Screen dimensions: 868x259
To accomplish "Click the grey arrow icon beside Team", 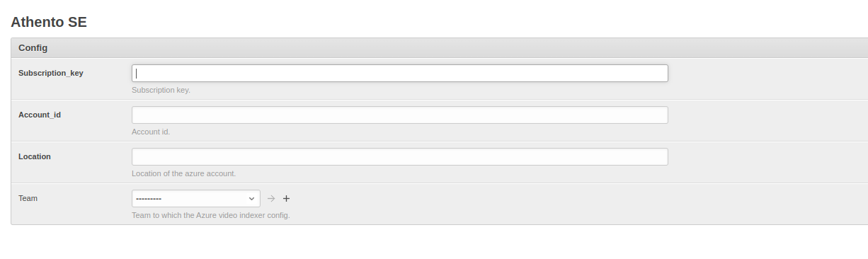I will coord(271,199).
